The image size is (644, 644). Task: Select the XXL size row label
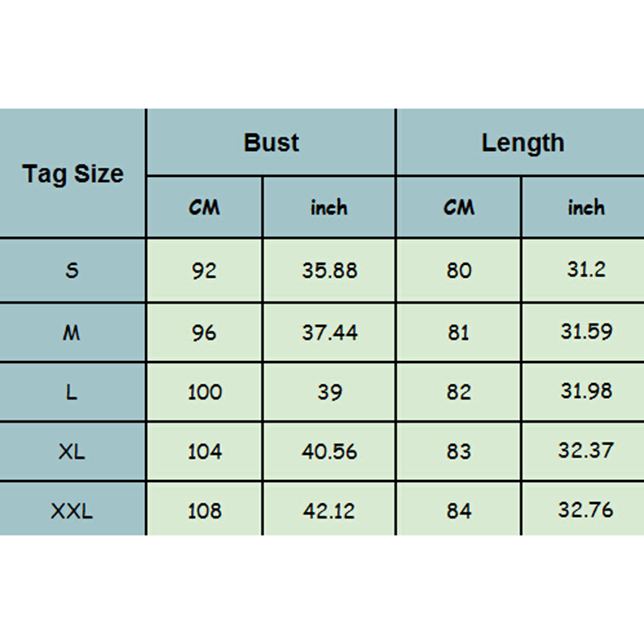(x=72, y=511)
